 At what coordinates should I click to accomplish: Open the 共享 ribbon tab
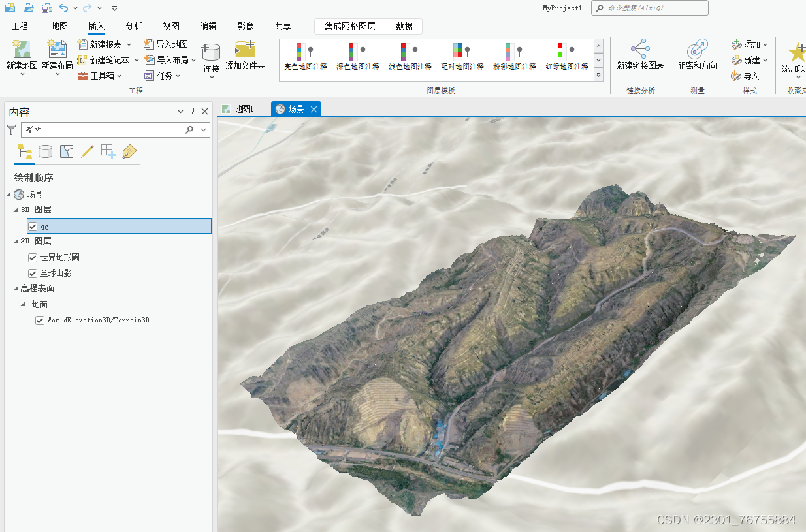point(282,26)
